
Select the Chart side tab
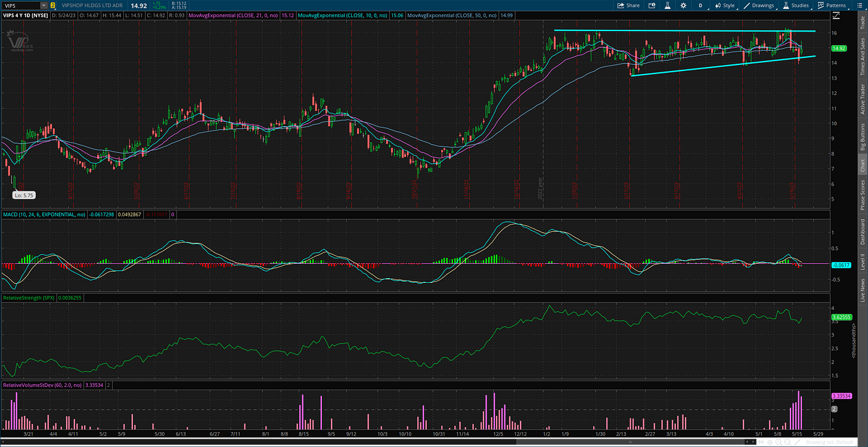[862, 165]
